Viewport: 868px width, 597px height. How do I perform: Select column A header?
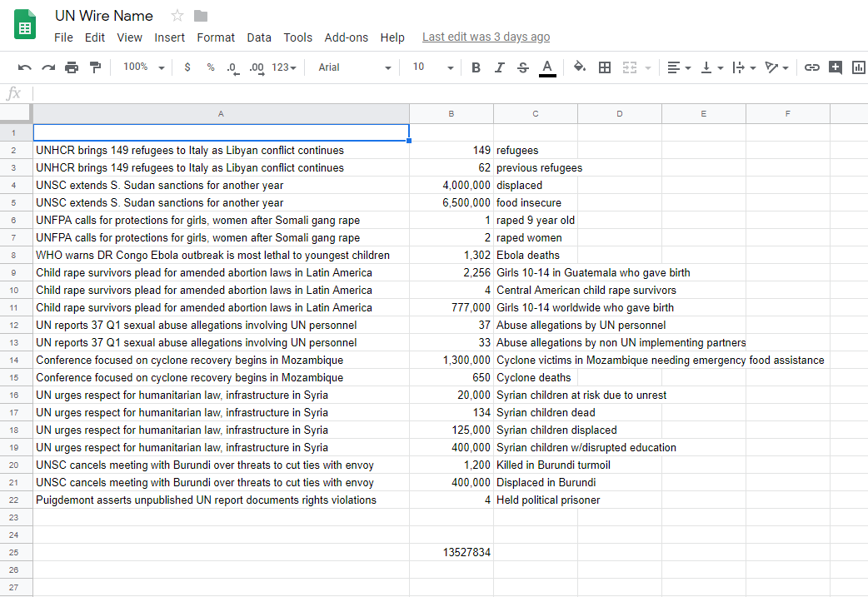pyautogui.click(x=221, y=113)
